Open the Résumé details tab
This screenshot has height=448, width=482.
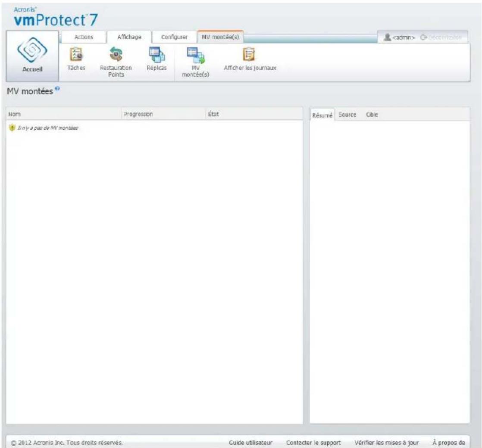tap(322, 115)
